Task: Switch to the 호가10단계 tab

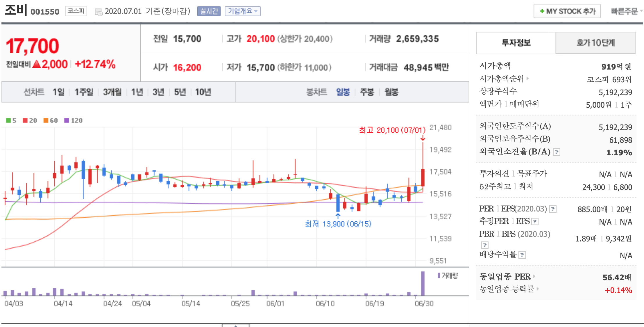Action: coord(595,43)
